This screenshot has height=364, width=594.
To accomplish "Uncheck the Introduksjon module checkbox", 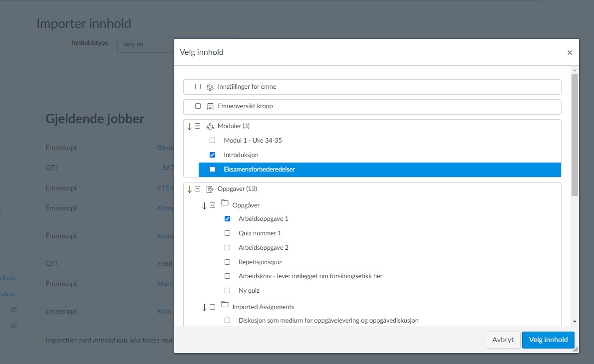I will click(x=213, y=155).
